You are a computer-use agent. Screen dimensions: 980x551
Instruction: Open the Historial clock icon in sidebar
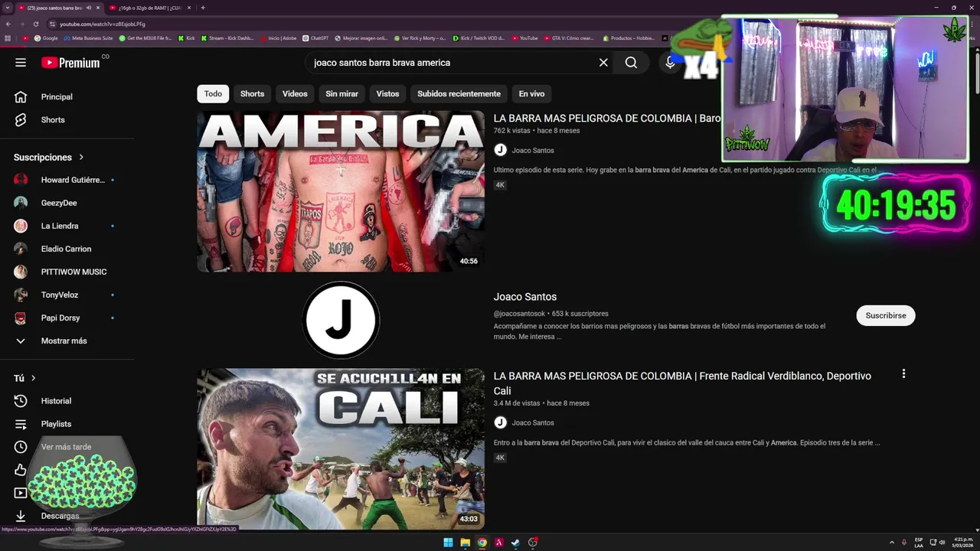tap(21, 401)
